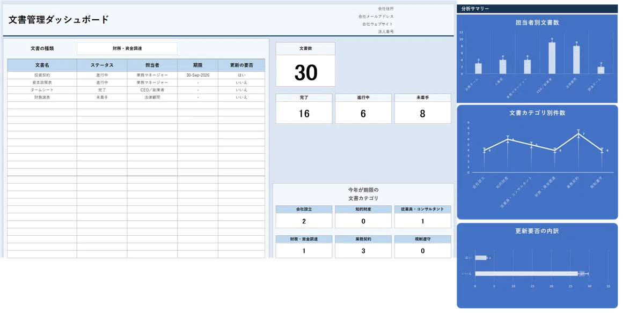
Task: Click the 投資契約 document name cell
Action: [x=42, y=76]
